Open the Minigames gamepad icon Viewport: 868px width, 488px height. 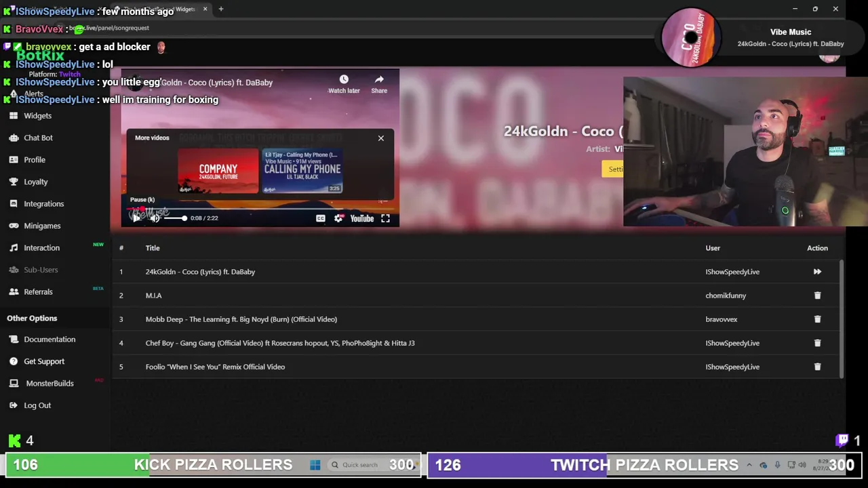14,226
